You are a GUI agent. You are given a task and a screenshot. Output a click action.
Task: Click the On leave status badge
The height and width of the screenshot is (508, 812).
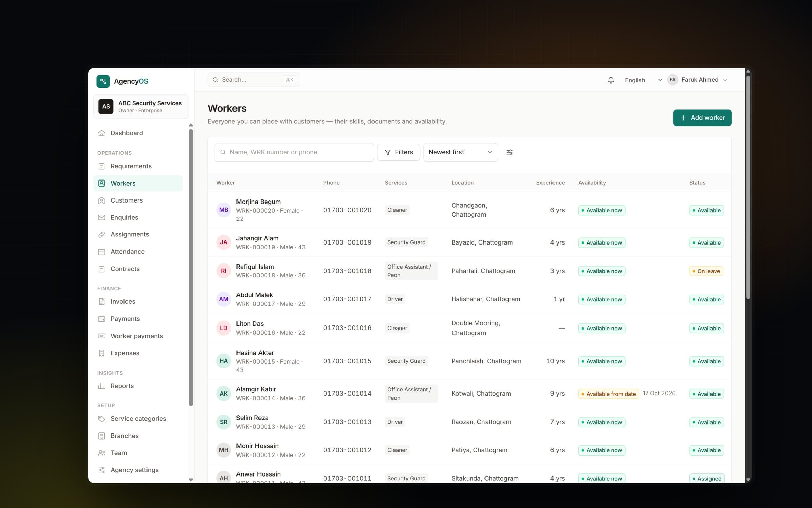(x=706, y=271)
